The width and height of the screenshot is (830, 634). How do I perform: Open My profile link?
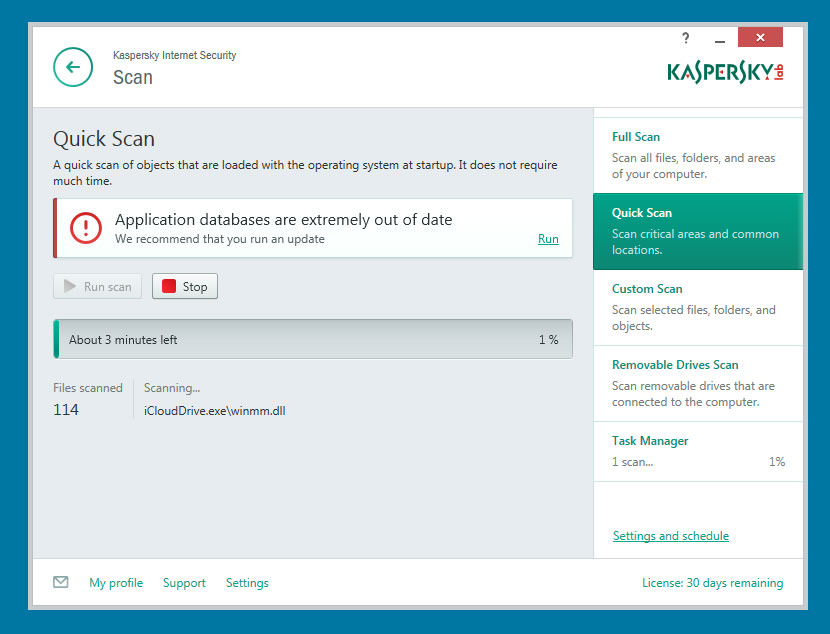point(116,583)
